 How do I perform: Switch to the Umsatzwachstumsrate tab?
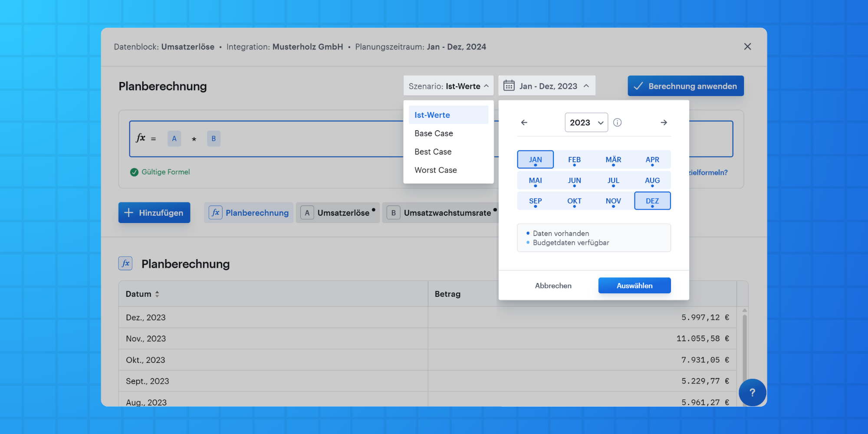[x=441, y=213]
